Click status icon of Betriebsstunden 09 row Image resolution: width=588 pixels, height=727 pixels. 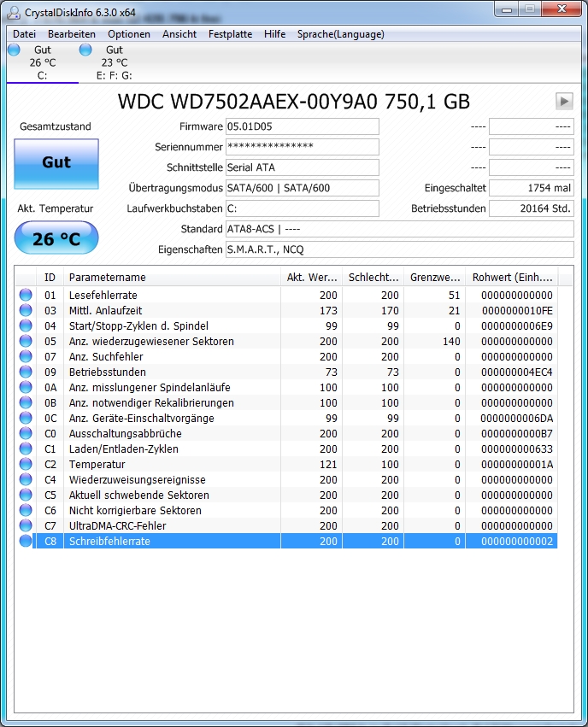pyautogui.click(x=26, y=372)
